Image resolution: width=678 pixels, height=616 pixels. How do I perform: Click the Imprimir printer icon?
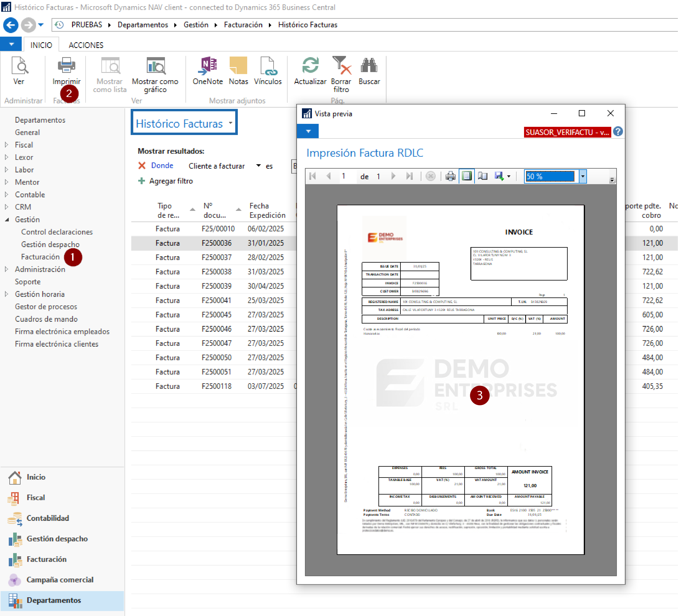pyautogui.click(x=66, y=66)
